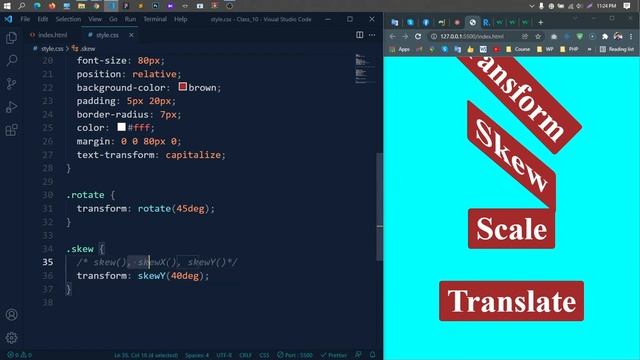The height and width of the screenshot is (360, 640).
Task: Click the site information icon in address bar
Action: click(x=434, y=36)
